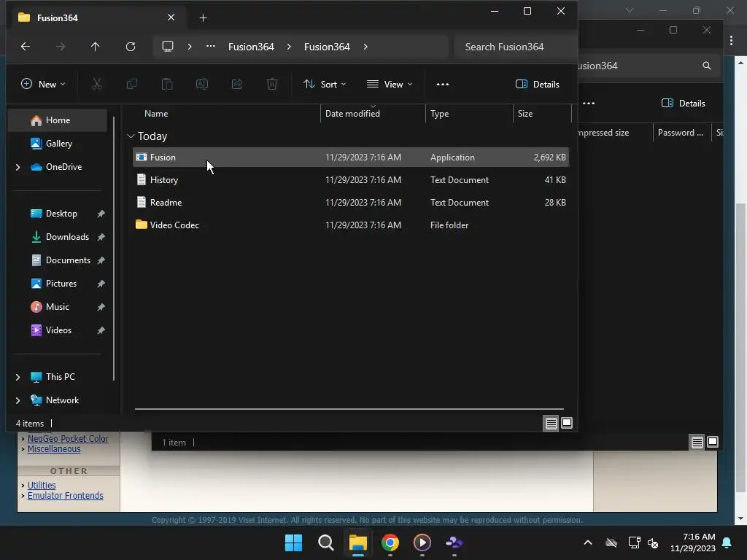Image resolution: width=747 pixels, height=560 pixels.
Task: Open the Sort dropdown menu
Action: tap(325, 85)
